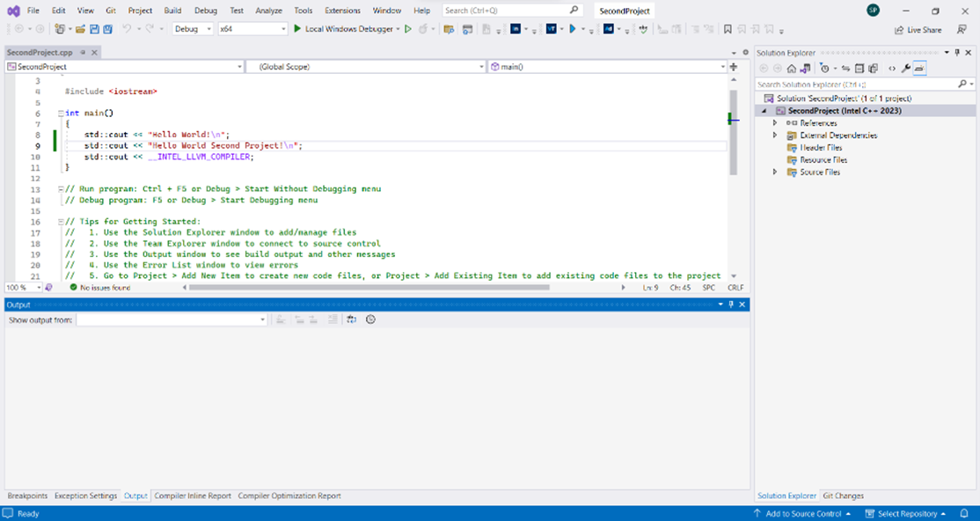
Task: Click Add to Source Control in status bar
Action: click(x=803, y=513)
